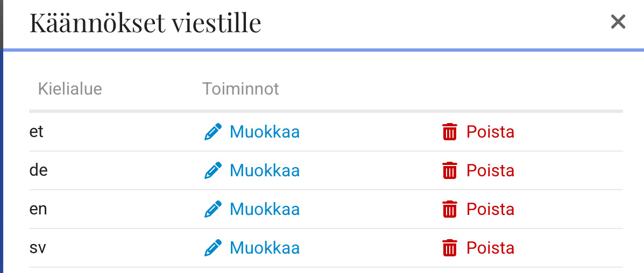Click the Kielialue column header
This screenshot has height=273, width=644.
[x=70, y=89]
